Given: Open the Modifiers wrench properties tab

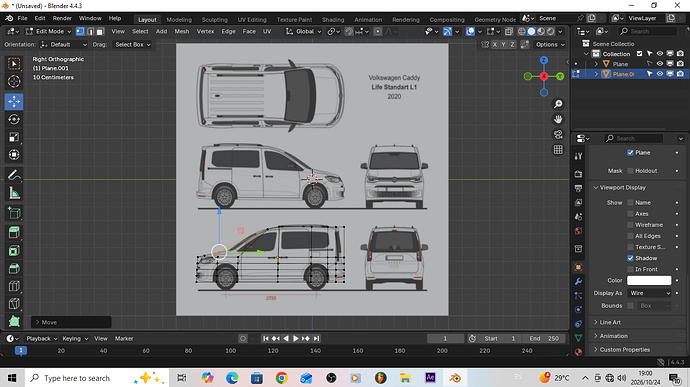Looking at the screenshot, I should pyautogui.click(x=578, y=281).
